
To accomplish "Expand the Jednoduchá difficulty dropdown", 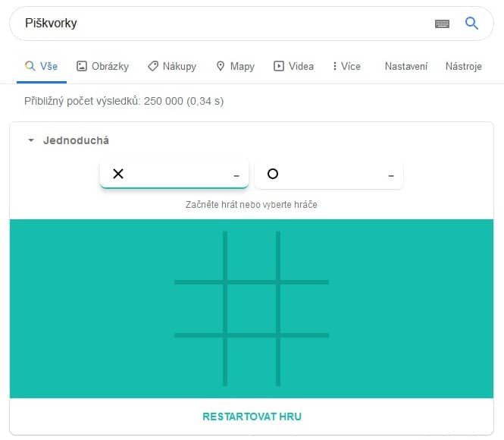I will pyautogui.click(x=68, y=140).
